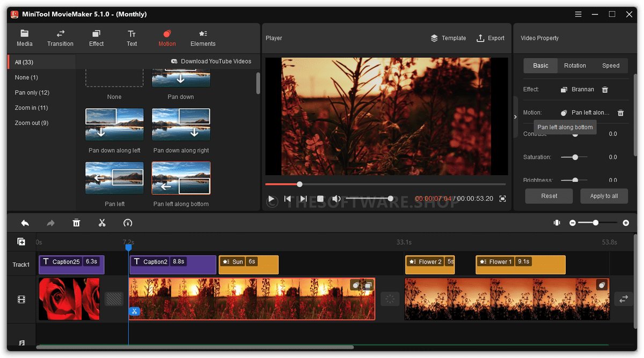The width and height of the screenshot is (644, 358).
Task: Choose Pan down along right thumbnail
Action: click(181, 124)
